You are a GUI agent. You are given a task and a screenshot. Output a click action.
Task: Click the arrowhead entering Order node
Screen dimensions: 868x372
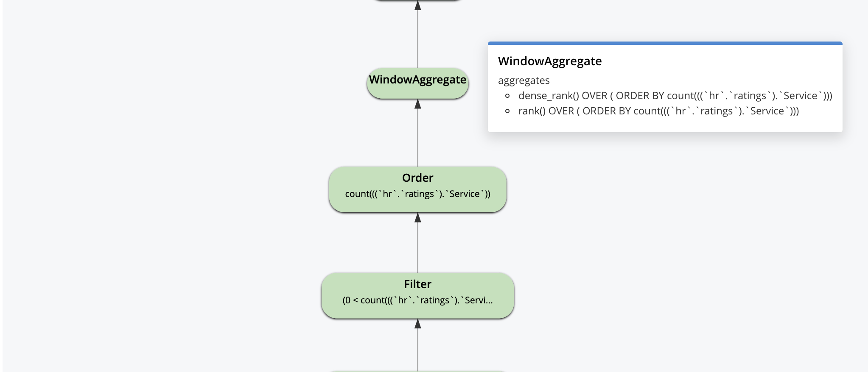pos(417,217)
